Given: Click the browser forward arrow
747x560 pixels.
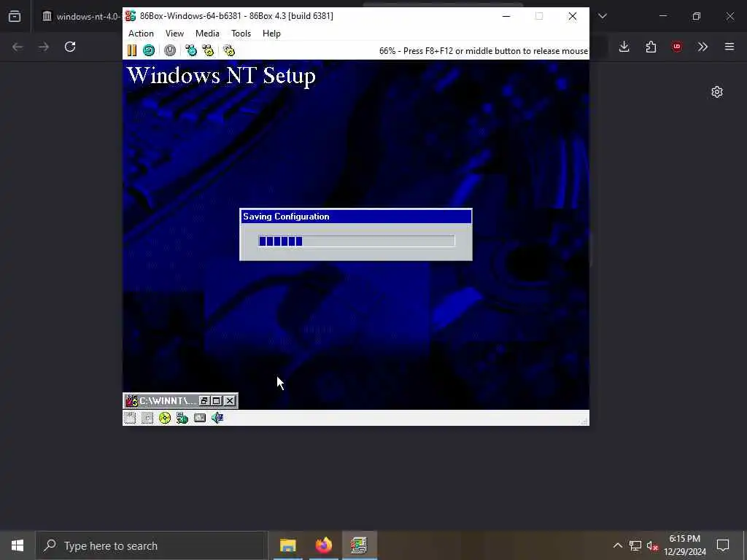Looking at the screenshot, I should 44,47.
